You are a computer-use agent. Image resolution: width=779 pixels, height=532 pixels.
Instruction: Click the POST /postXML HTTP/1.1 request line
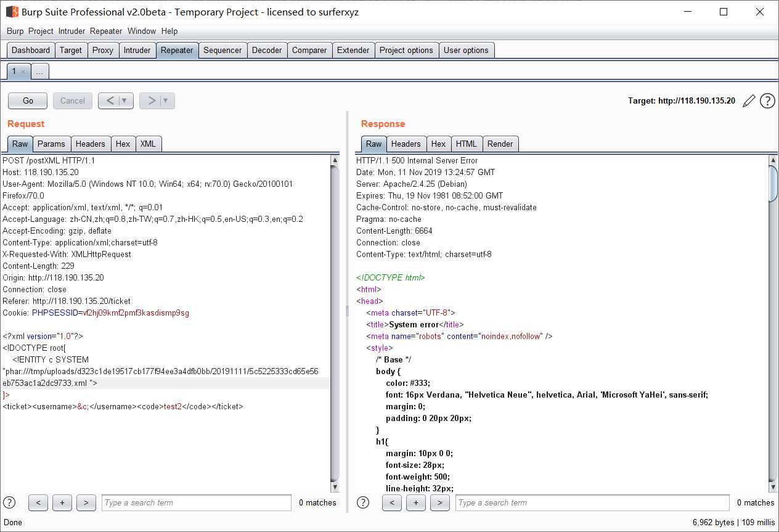coord(49,160)
